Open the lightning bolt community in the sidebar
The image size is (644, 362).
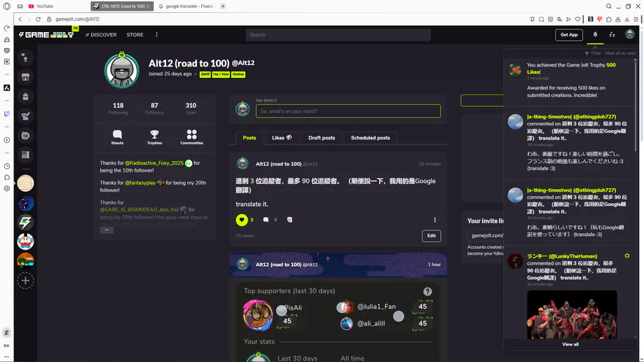click(26, 222)
